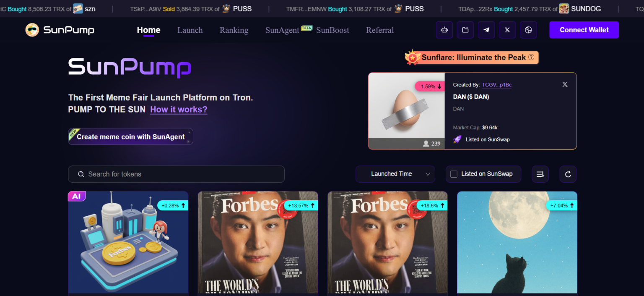Click the Search for tokens field

[176, 174]
